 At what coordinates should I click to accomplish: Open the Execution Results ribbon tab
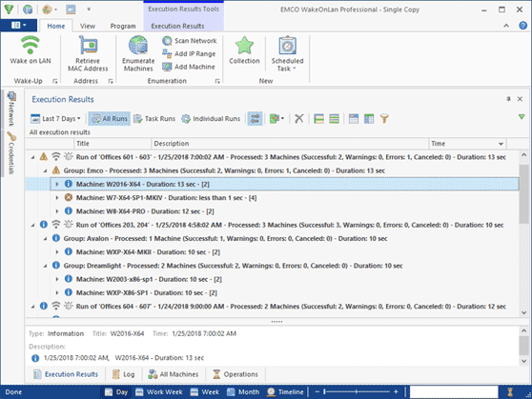point(177,26)
